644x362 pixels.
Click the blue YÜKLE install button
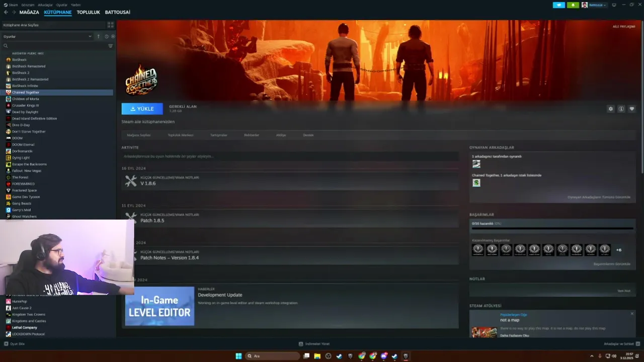coord(142,109)
